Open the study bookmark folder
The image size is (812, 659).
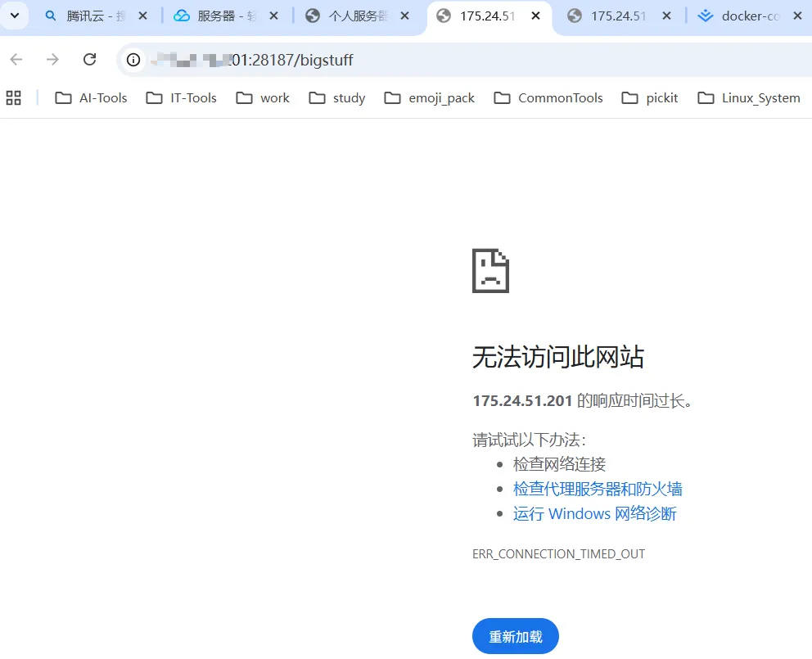337,98
